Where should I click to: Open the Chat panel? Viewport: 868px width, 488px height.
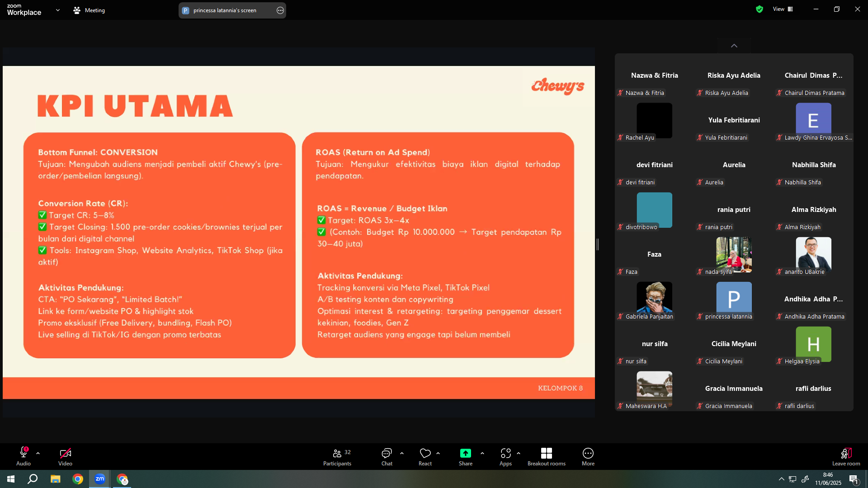[x=387, y=456]
